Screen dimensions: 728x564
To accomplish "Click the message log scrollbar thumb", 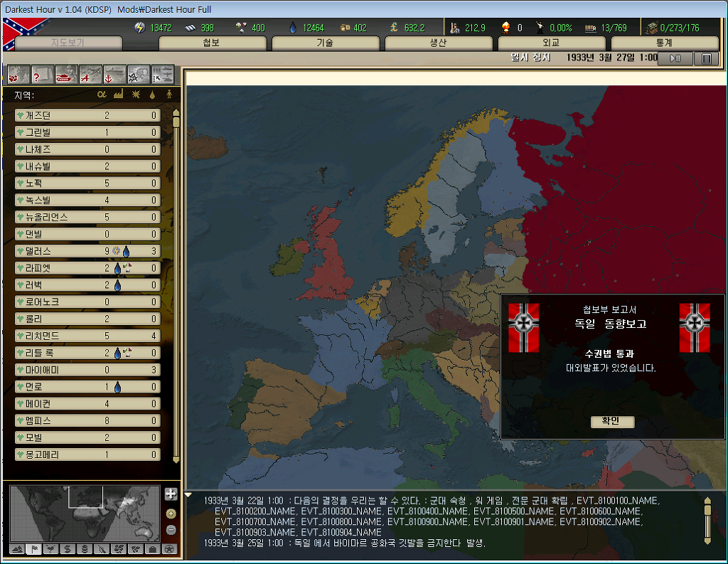I will 707,510.
